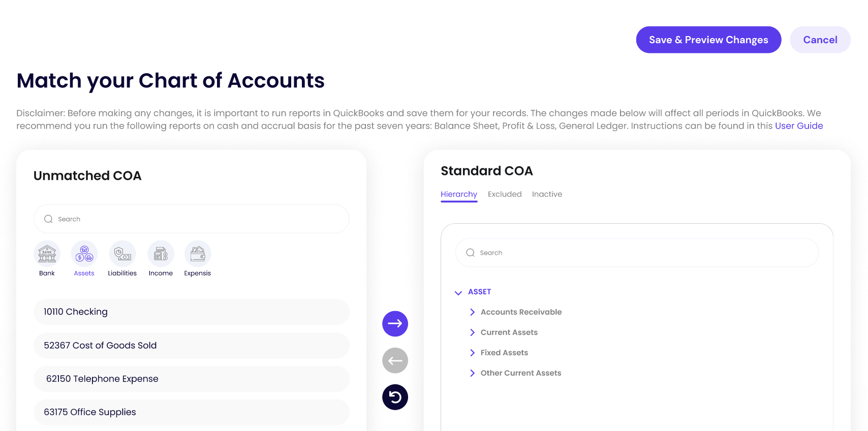The width and height of the screenshot is (868, 431).
Task: Open the User Guide link
Action: [799, 126]
